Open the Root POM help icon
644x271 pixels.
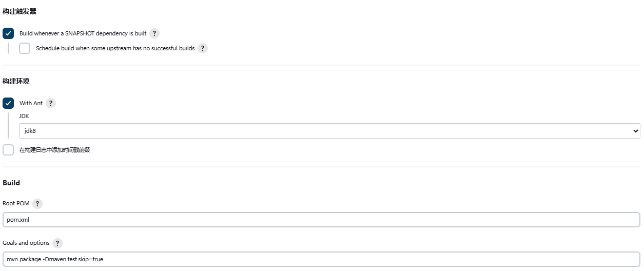pyautogui.click(x=37, y=203)
